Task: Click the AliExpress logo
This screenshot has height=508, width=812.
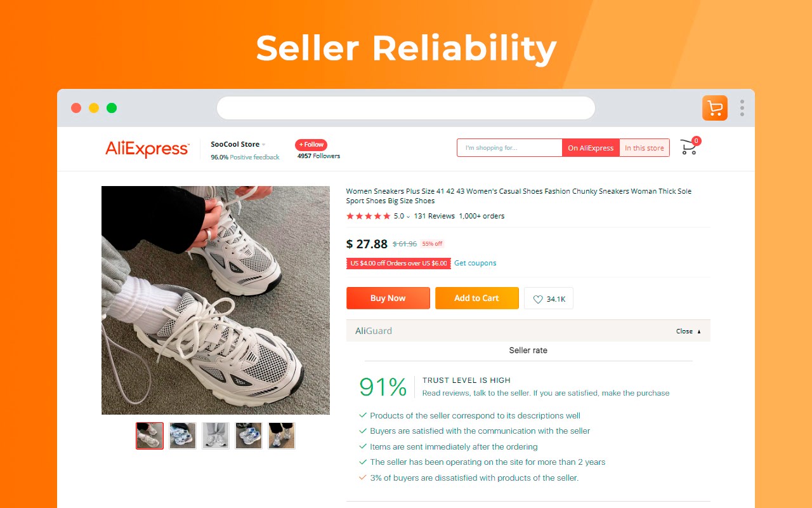Action: pyautogui.click(x=147, y=149)
